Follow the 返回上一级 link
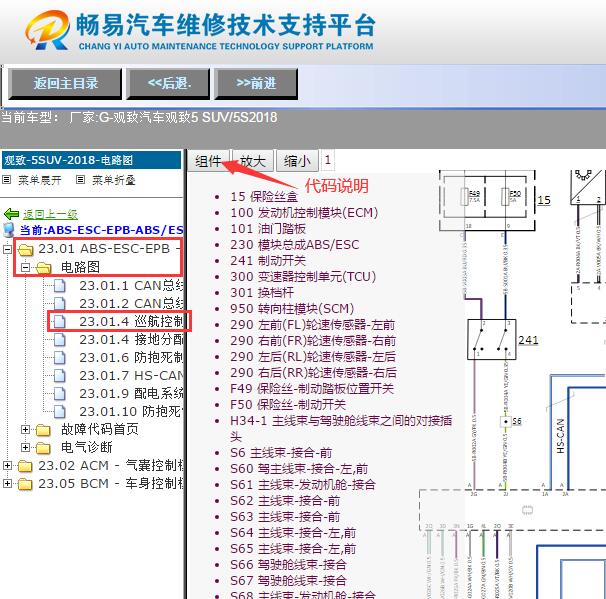 click(x=50, y=214)
